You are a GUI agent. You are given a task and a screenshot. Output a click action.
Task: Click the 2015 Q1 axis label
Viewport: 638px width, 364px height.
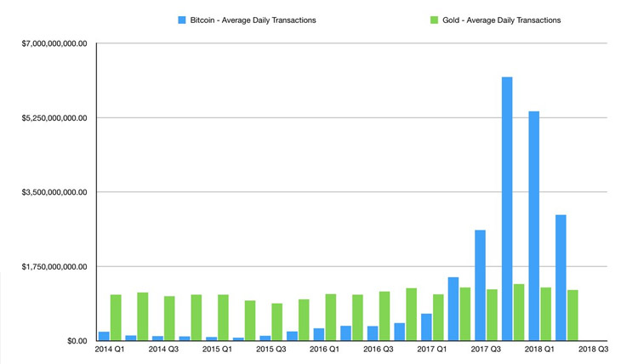point(217,350)
